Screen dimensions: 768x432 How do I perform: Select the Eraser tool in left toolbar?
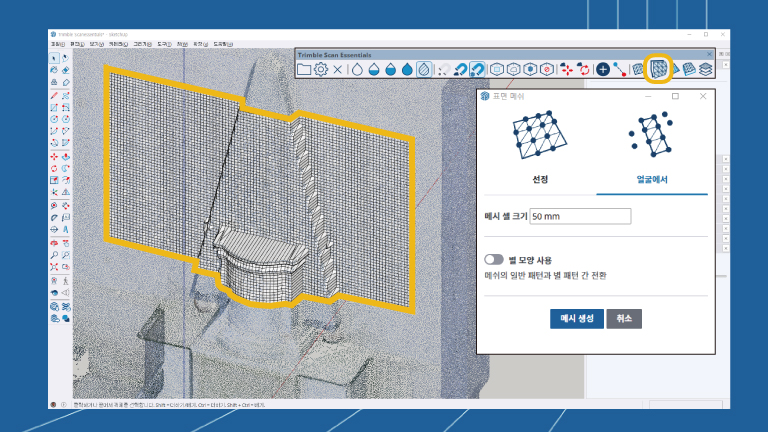tap(65, 70)
